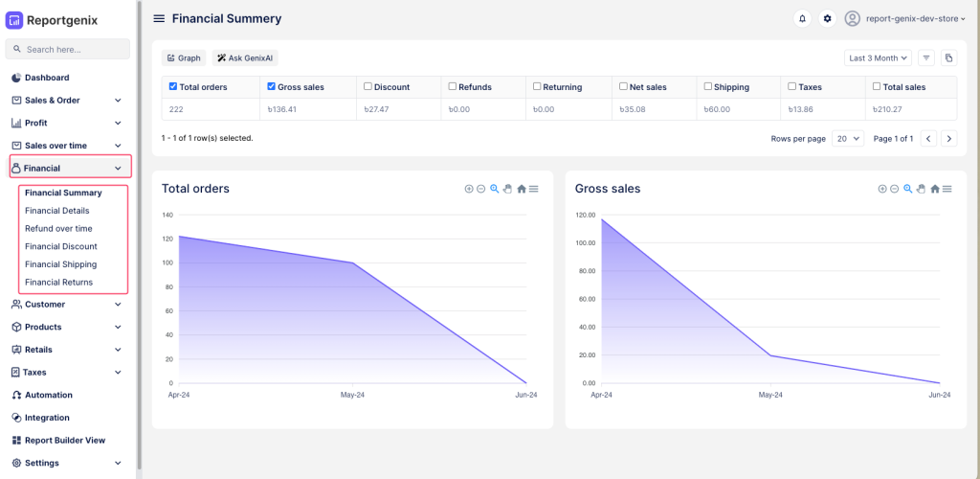Click the Ask GenixAI button
The image size is (980, 479).
click(x=244, y=58)
